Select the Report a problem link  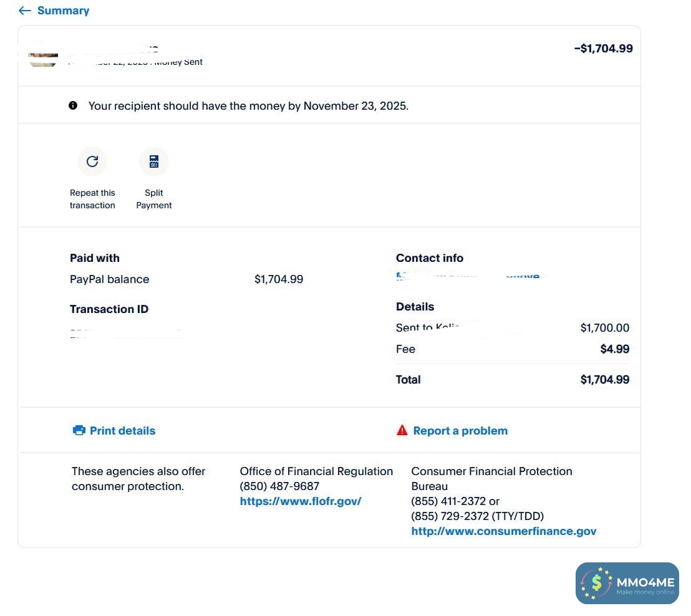(460, 431)
